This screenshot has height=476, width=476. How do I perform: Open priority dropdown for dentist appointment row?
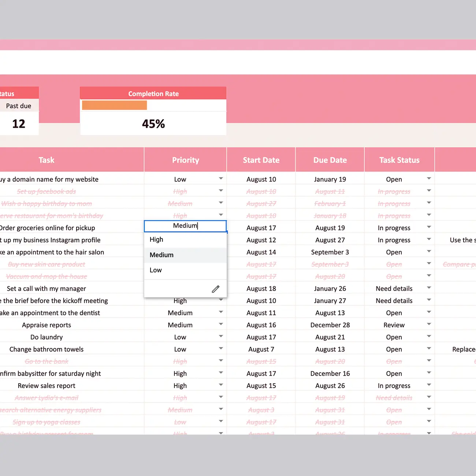click(x=221, y=312)
